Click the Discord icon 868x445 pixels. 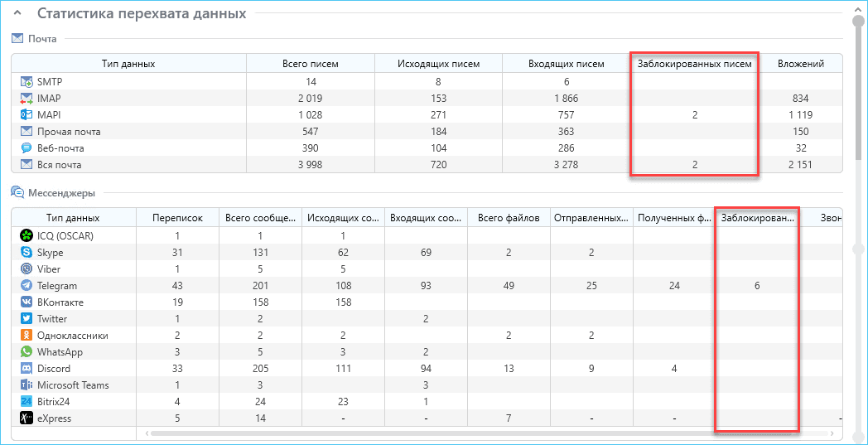tap(27, 369)
